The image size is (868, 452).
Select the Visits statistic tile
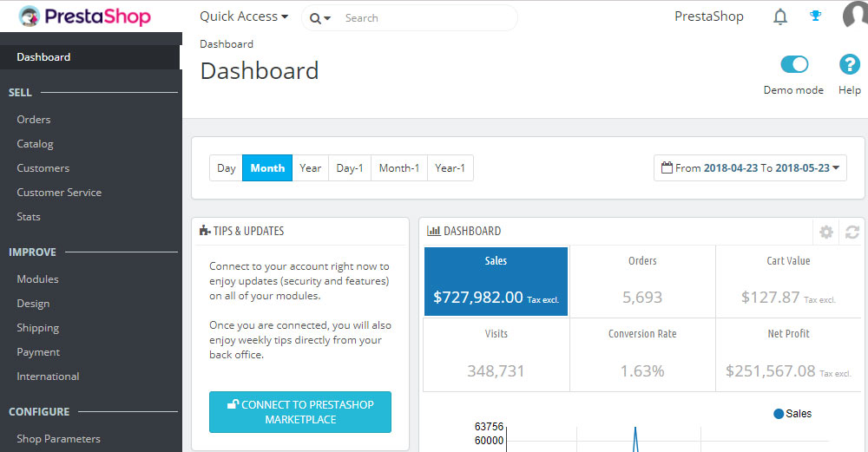point(496,355)
